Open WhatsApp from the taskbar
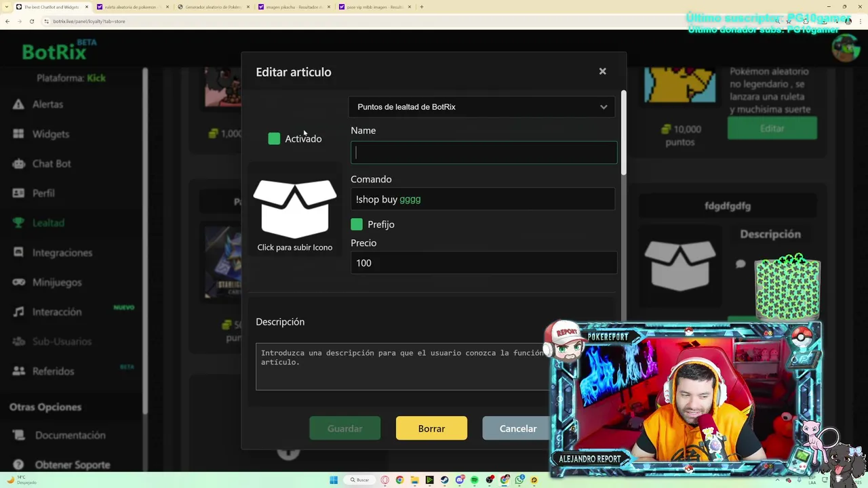The width and height of the screenshot is (868, 488). point(519,480)
